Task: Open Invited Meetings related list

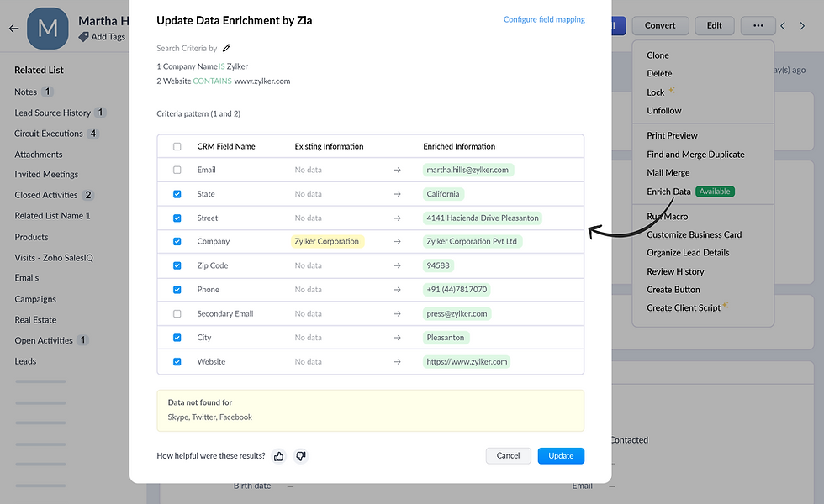Action: [x=46, y=175]
